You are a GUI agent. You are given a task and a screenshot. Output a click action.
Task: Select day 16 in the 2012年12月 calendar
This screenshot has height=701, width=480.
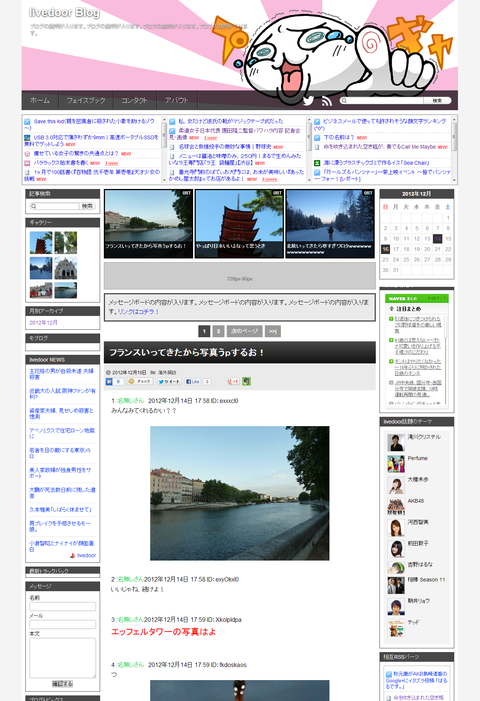click(x=385, y=249)
